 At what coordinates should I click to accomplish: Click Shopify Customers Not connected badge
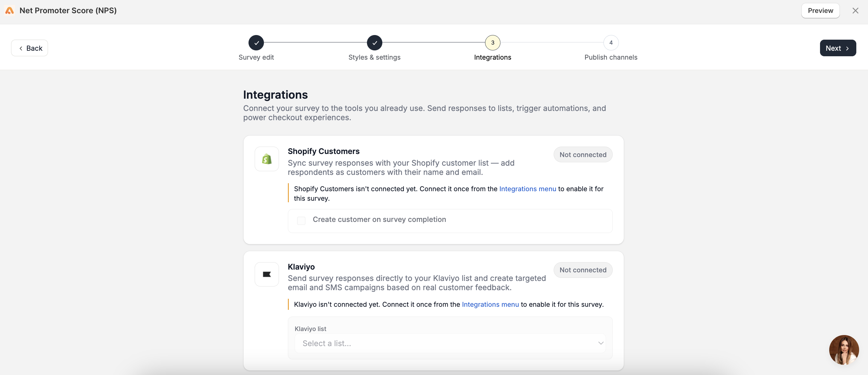point(583,155)
